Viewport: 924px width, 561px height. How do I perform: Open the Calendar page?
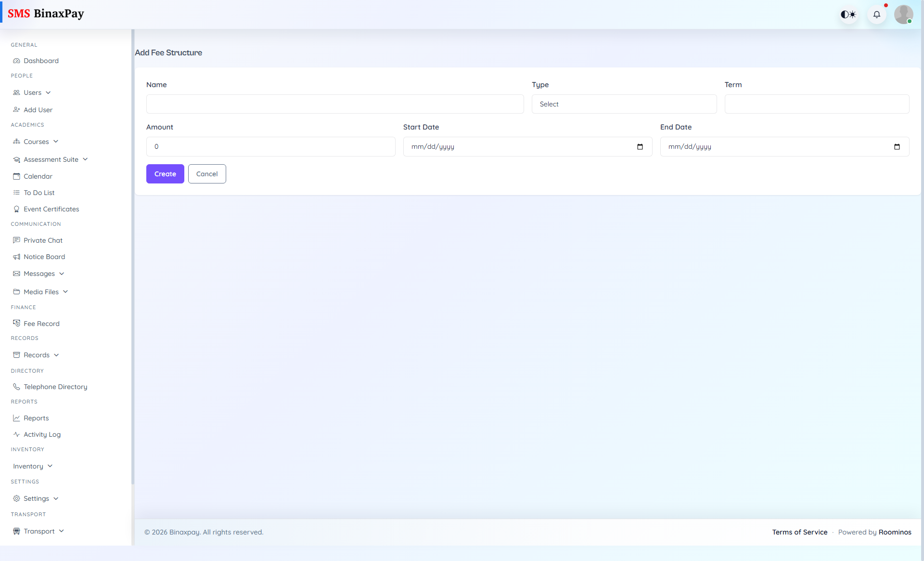[x=38, y=176]
